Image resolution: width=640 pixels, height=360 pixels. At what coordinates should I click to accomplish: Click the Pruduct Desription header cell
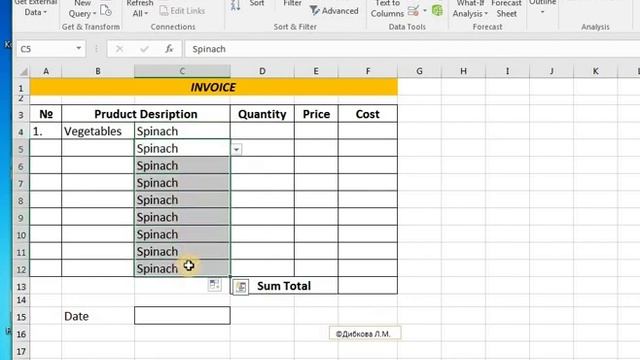146,114
